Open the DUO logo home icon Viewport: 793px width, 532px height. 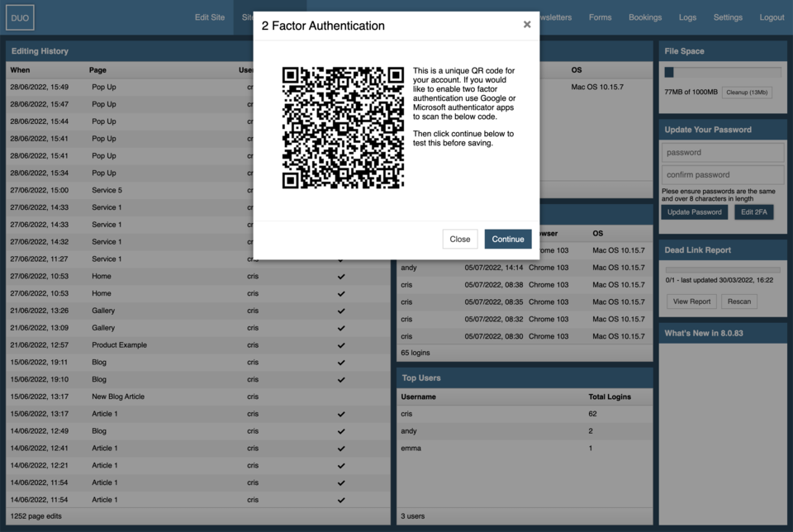click(20, 17)
